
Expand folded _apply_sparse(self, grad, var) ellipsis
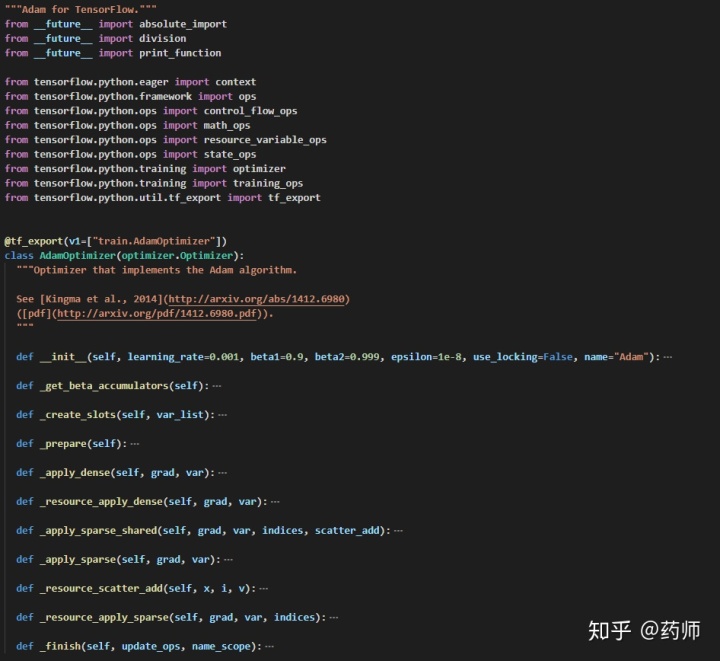[x=228, y=560]
